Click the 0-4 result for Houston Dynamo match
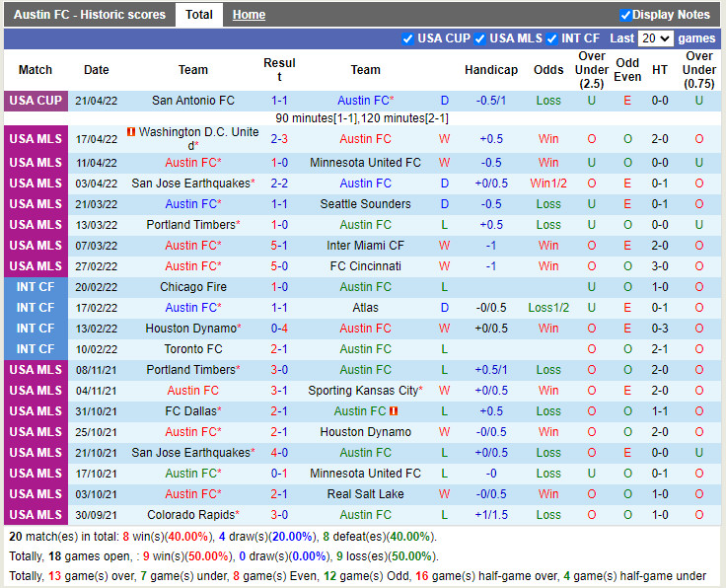 (x=279, y=329)
